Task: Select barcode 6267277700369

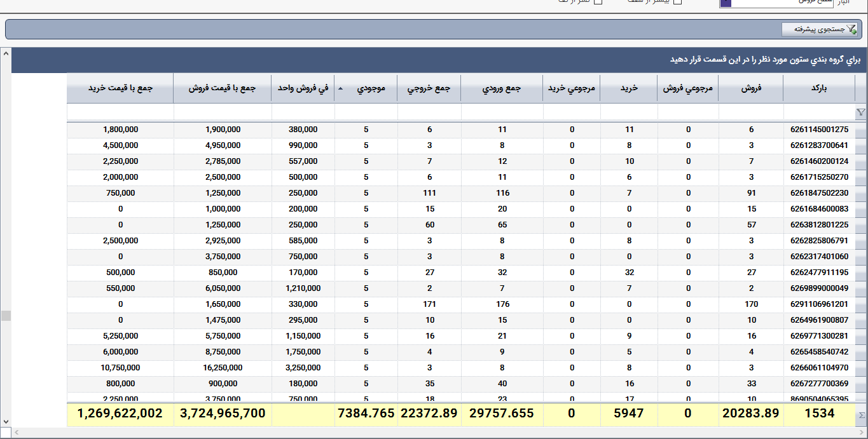Action: click(x=819, y=384)
